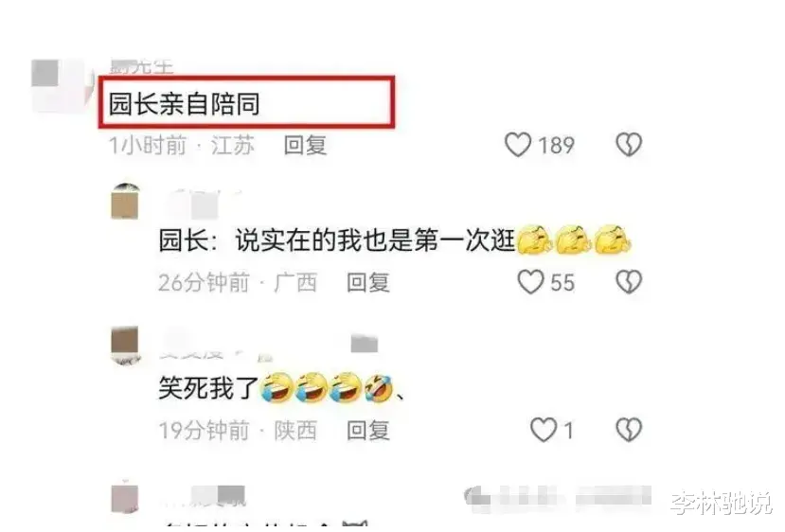Open the 李林驰说 watermark source

(721, 503)
